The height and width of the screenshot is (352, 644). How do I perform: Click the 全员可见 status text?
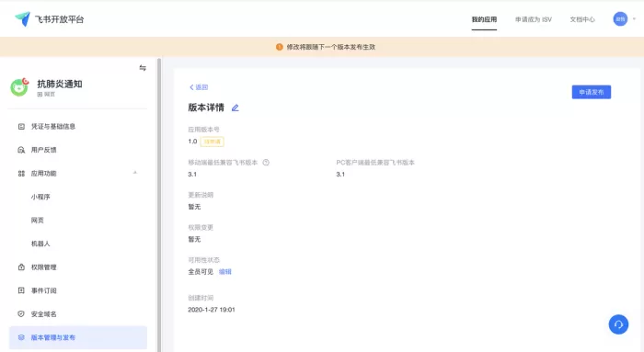click(201, 272)
